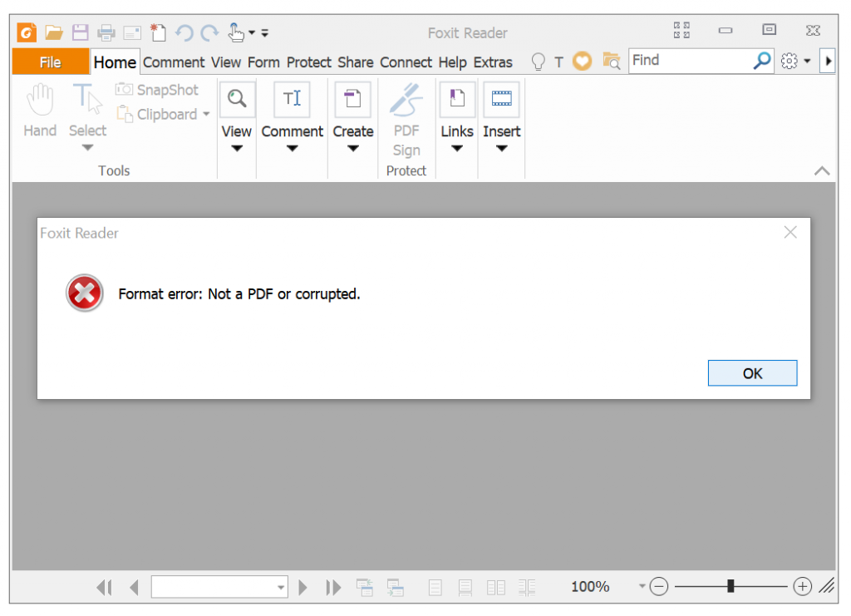Click the PDF Sign pen icon
Screen dimensions: 851x616
coord(406,99)
